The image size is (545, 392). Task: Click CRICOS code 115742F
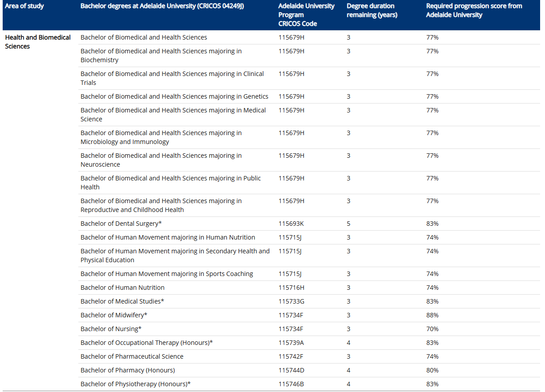click(x=291, y=356)
